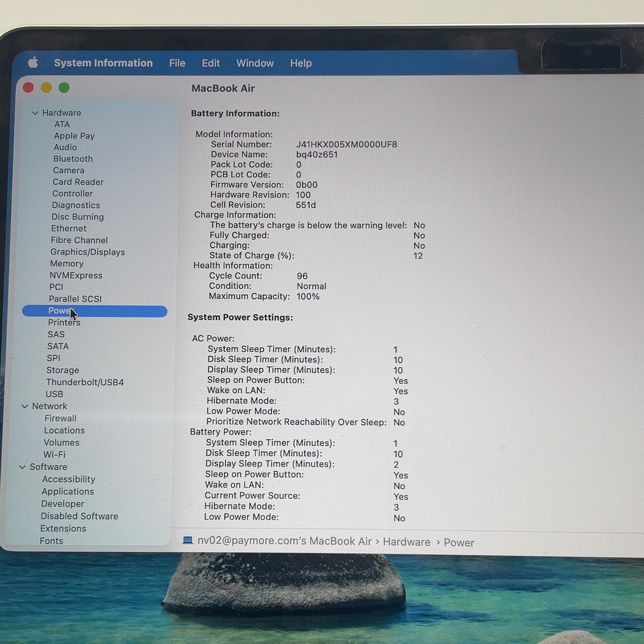Select Audio in the sidebar
The image size is (644, 644).
[65, 147]
